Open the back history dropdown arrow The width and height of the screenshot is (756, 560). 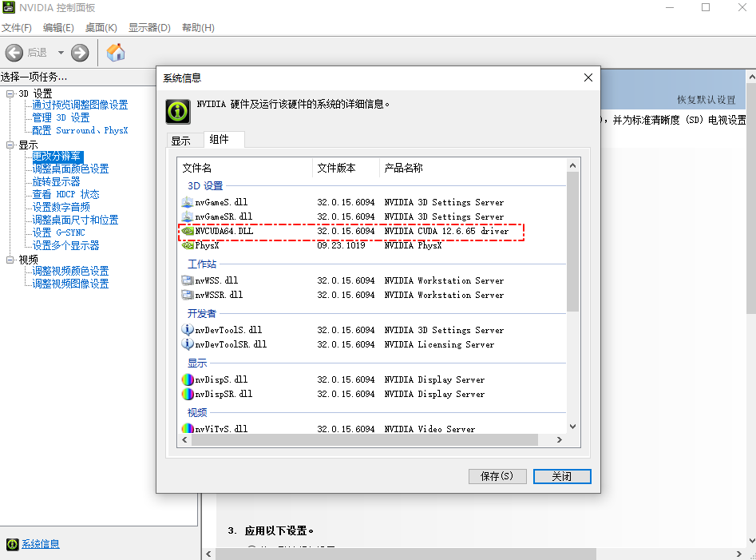point(61,53)
